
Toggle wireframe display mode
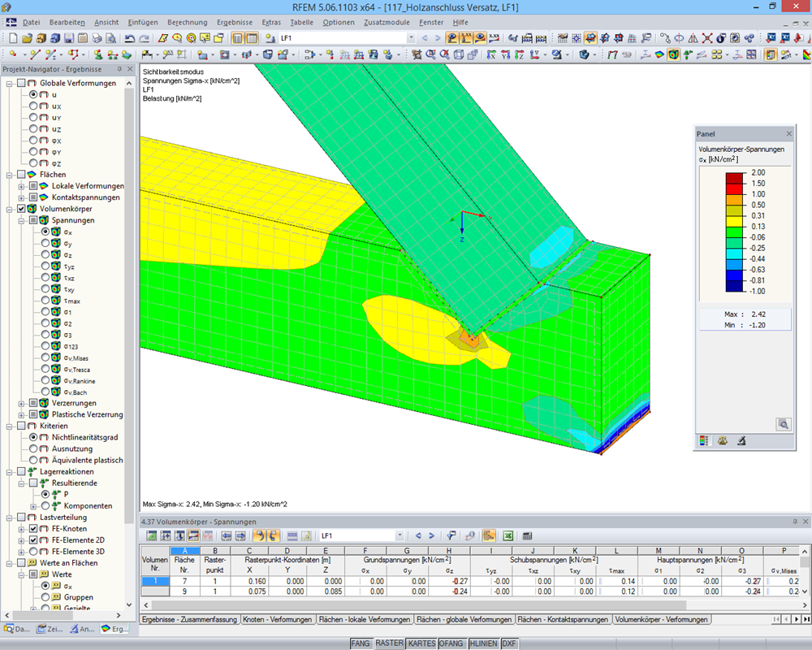(x=459, y=54)
